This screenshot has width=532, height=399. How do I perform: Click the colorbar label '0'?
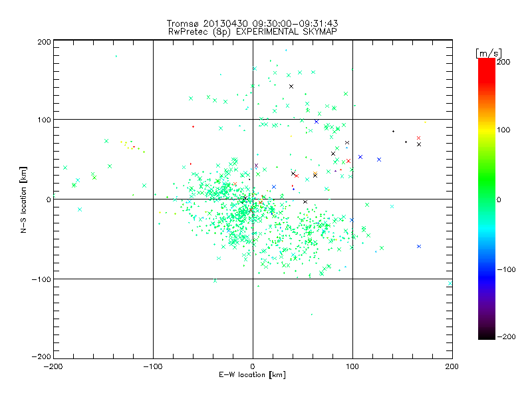(x=499, y=199)
